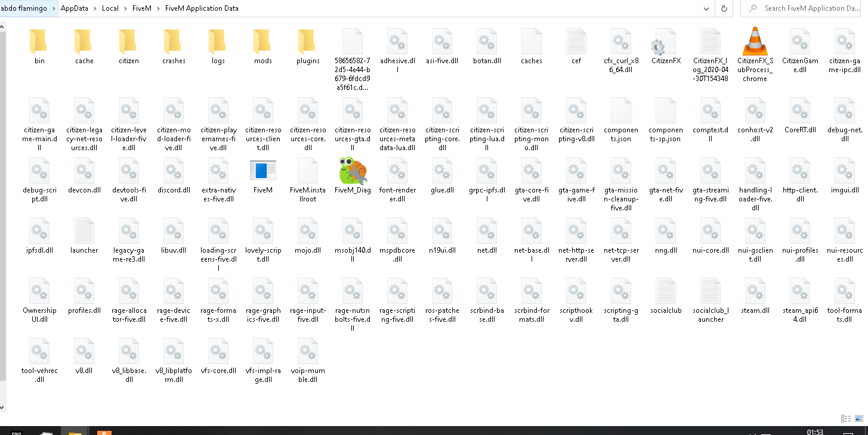Click the taskbar clock
868x435 pixels.
pyautogui.click(x=814, y=431)
